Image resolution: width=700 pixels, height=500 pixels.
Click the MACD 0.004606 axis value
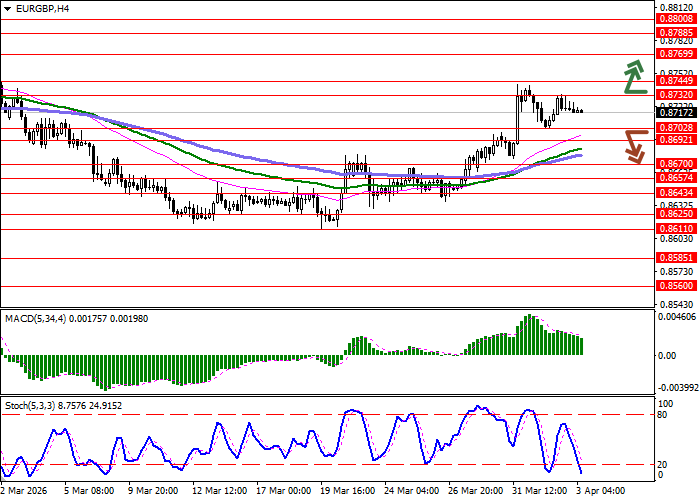tap(676, 316)
